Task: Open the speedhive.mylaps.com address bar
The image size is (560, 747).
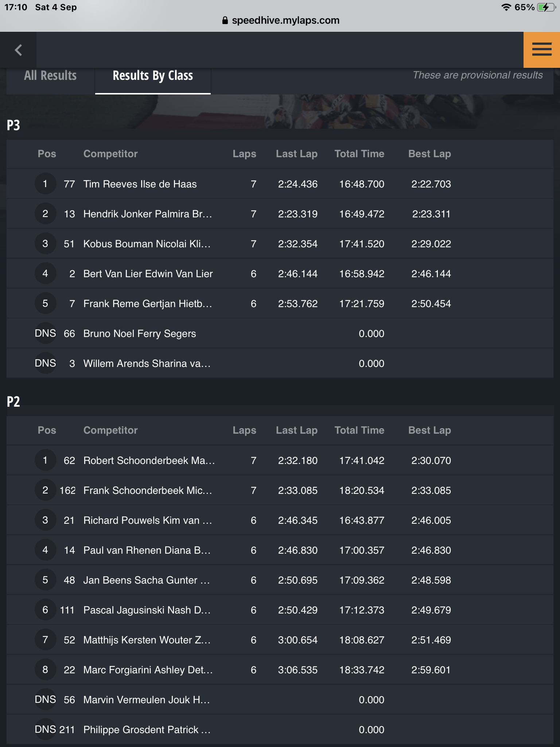Action: (x=280, y=20)
